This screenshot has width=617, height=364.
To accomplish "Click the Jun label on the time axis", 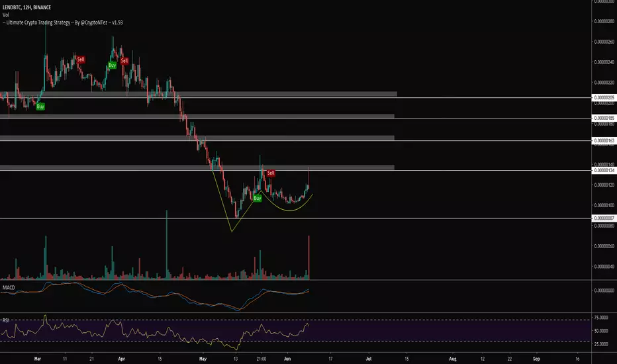I will (x=287, y=359).
